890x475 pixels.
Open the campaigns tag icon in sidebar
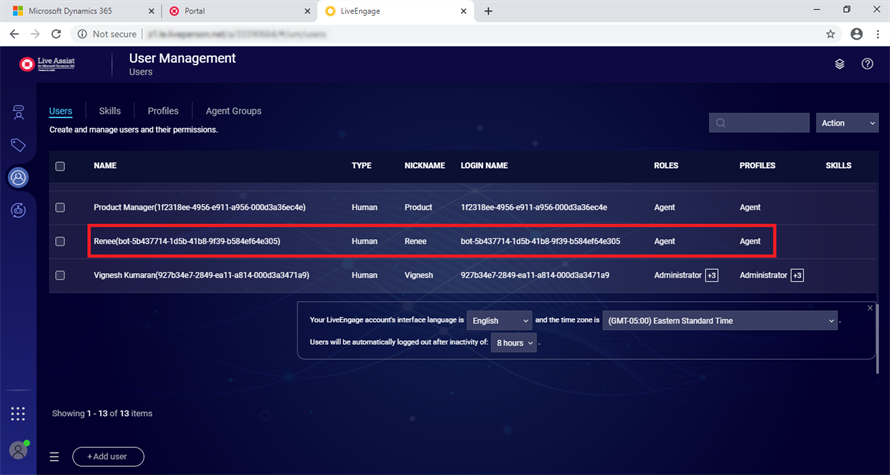(x=18, y=145)
